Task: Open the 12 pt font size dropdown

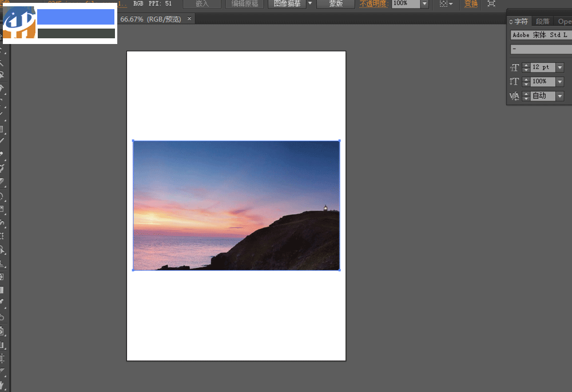Action: pos(560,67)
